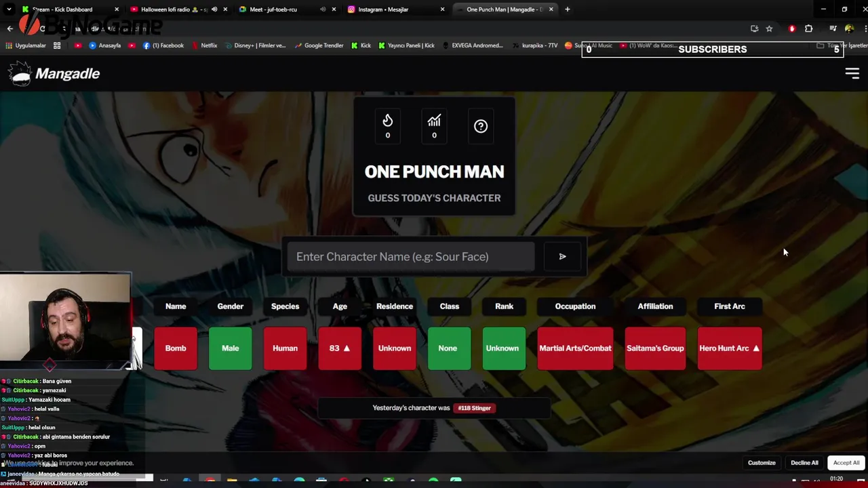Image resolution: width=868 pixels, height=488 pixels.
Task: Click the Affiliation column header
Action: pyautogui.click(x=655, y=306)
